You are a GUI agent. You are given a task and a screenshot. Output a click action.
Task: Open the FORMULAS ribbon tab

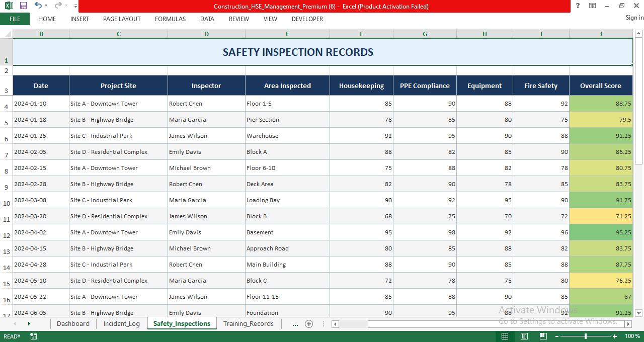[x=170, y=19]
